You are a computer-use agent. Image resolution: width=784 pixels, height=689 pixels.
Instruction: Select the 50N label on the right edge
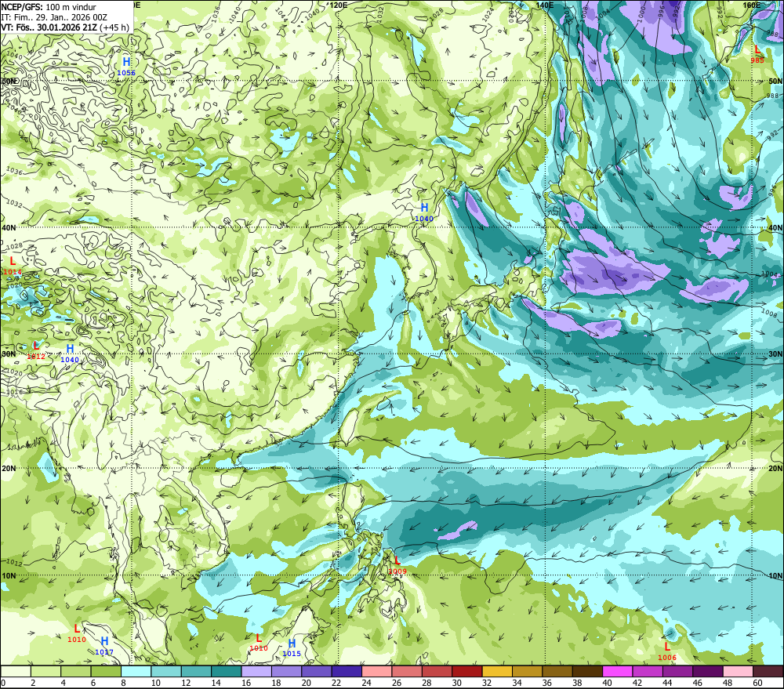(x=775, y=81)
